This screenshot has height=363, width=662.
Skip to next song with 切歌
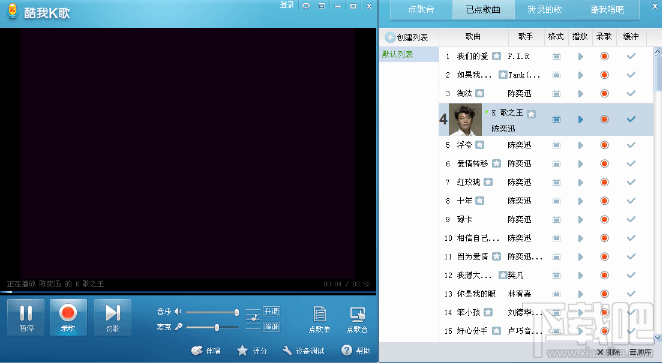tap(112, 317)
